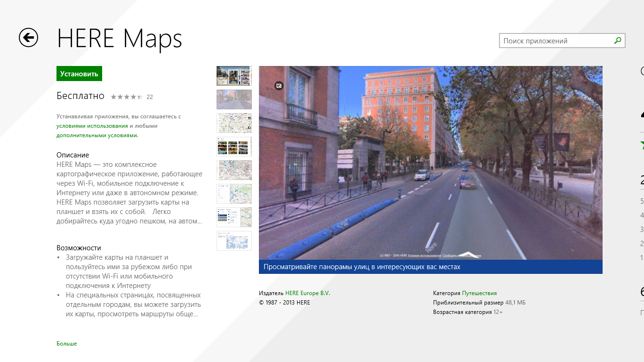Screen dimensions: 644x362
Task: Click the large street panorama screenshot
Action: click(x=431, y=163)
